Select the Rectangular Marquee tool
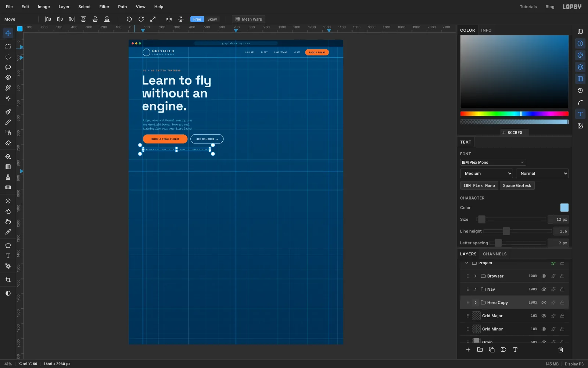This screenshot has height=368, width=588. click(8, 47)
